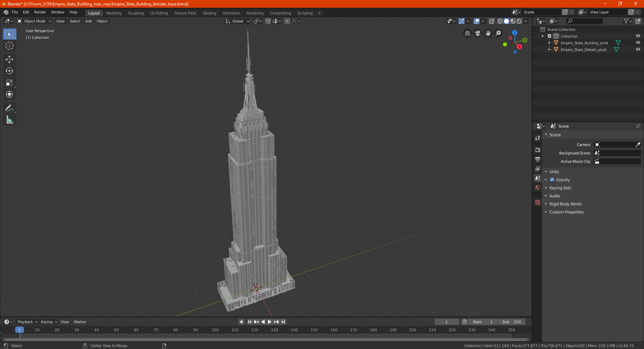Choose the Move tool
The width and height of the screenshot is (644, 349).
(9, 59)
